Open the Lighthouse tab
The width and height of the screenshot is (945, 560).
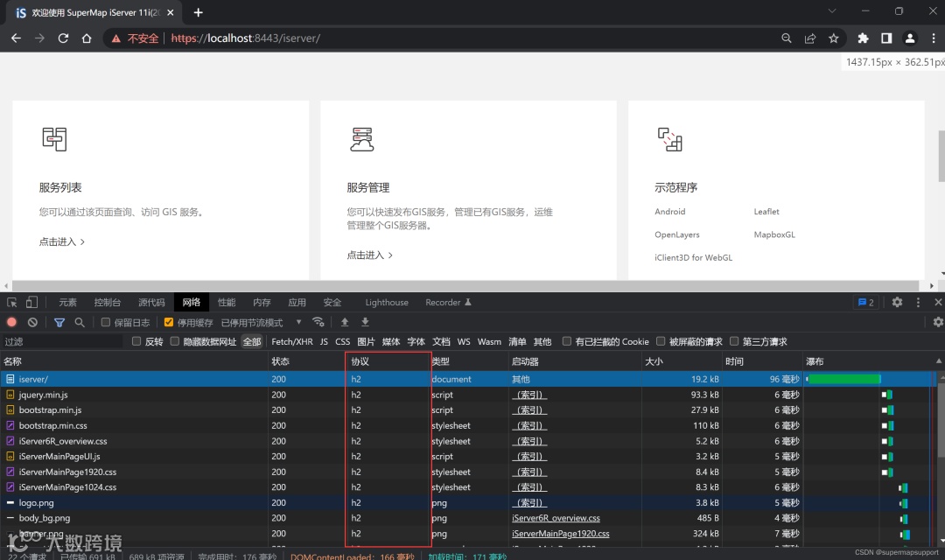point(387,302)
